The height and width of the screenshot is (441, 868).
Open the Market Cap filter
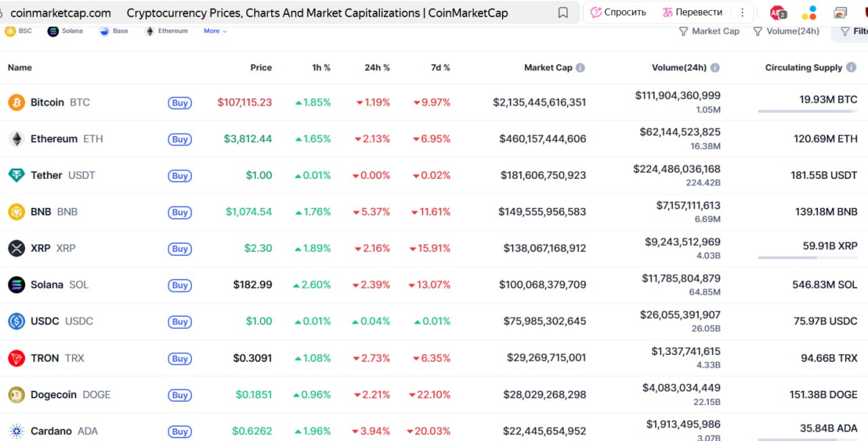[709, 31]
